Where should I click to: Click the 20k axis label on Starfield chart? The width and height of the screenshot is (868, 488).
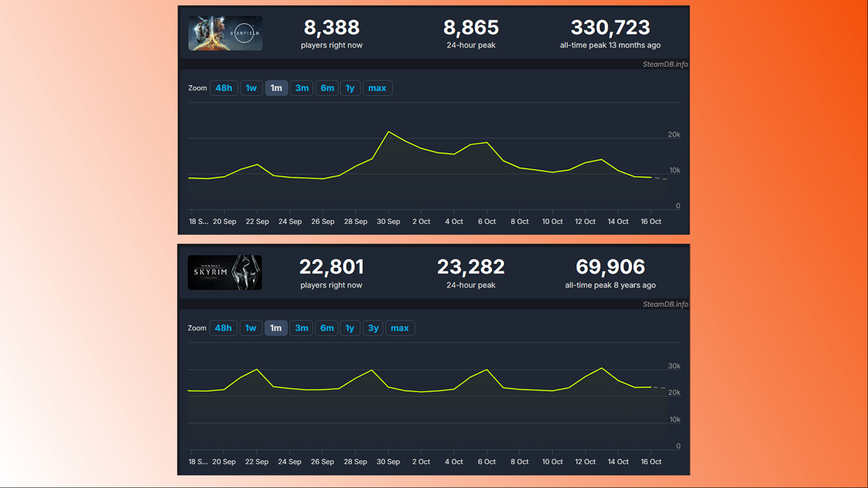(x=674, y=135)
